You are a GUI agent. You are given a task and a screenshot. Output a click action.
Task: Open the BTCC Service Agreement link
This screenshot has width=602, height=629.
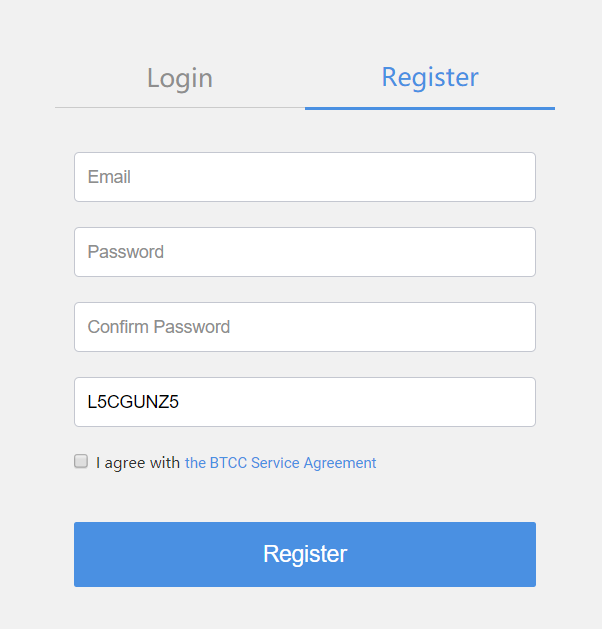tap(280, 463)
